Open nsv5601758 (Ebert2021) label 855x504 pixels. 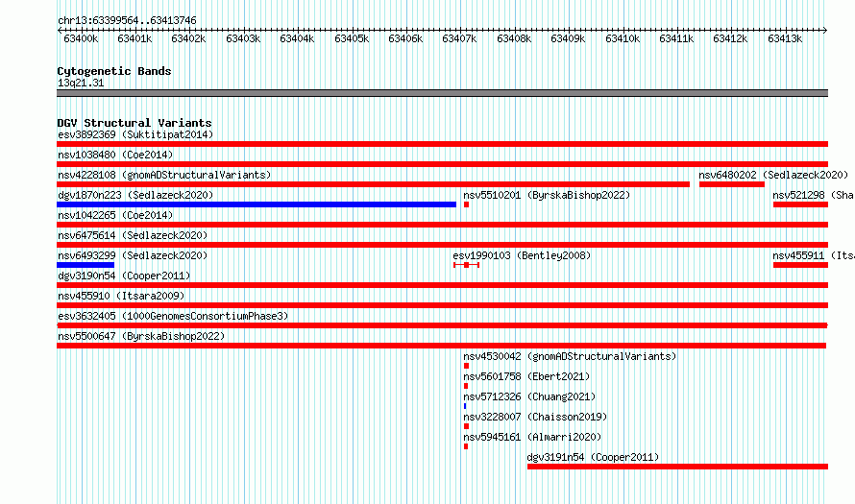[526, 376]
